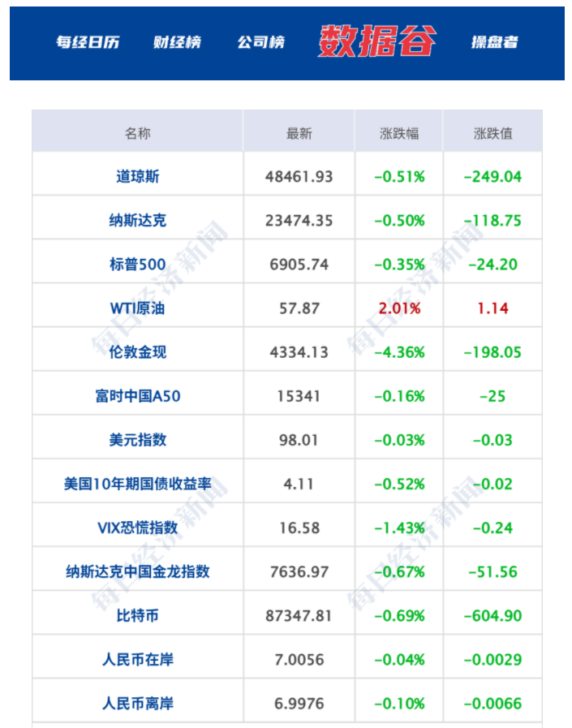Click the VIX恐慌指数 link
The width and height of the screenshot is (572, 728).
[x=138, y=528]
